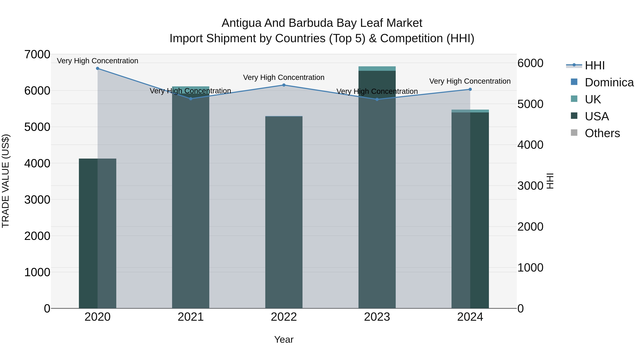Click the 2021 USA bar

click(191, 201)
